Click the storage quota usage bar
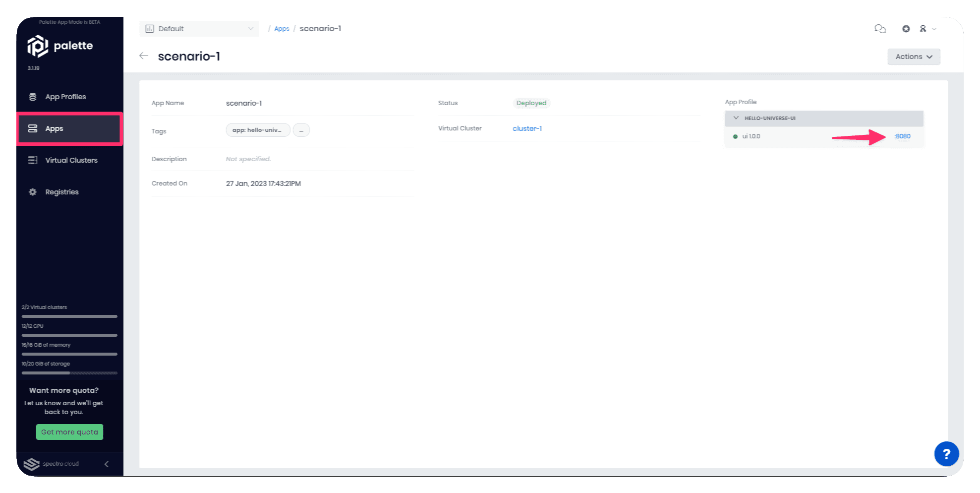Screen dimensions: 980x493 pos(69,373)
